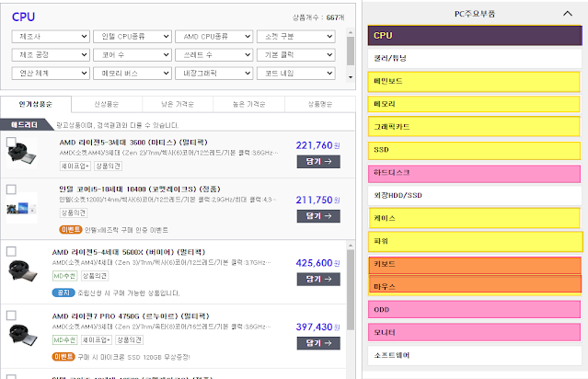
Task: Collapse the PC주요부품 panel chevron
Action: pos(568,14)
